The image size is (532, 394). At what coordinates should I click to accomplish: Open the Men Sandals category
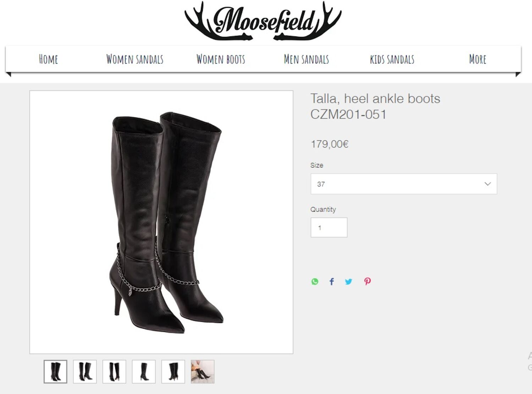point(306,59)
